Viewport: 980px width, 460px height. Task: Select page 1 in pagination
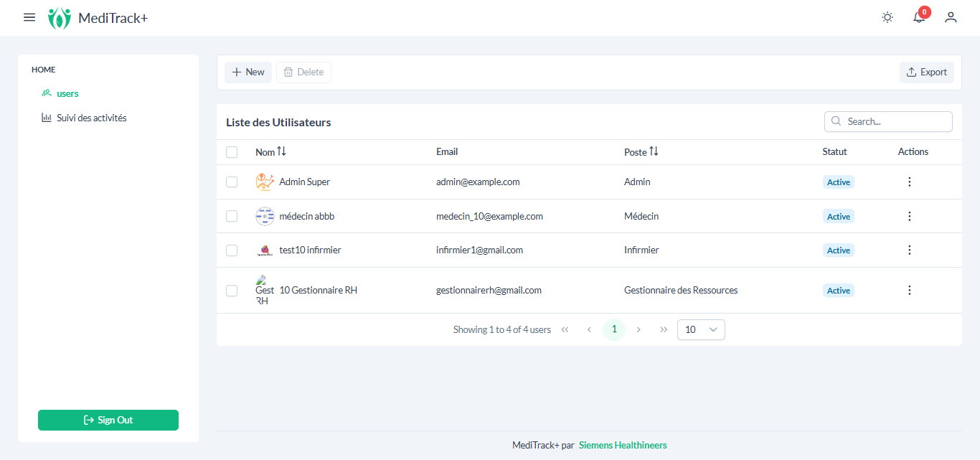pyautogui.click(x=614, y=329)
